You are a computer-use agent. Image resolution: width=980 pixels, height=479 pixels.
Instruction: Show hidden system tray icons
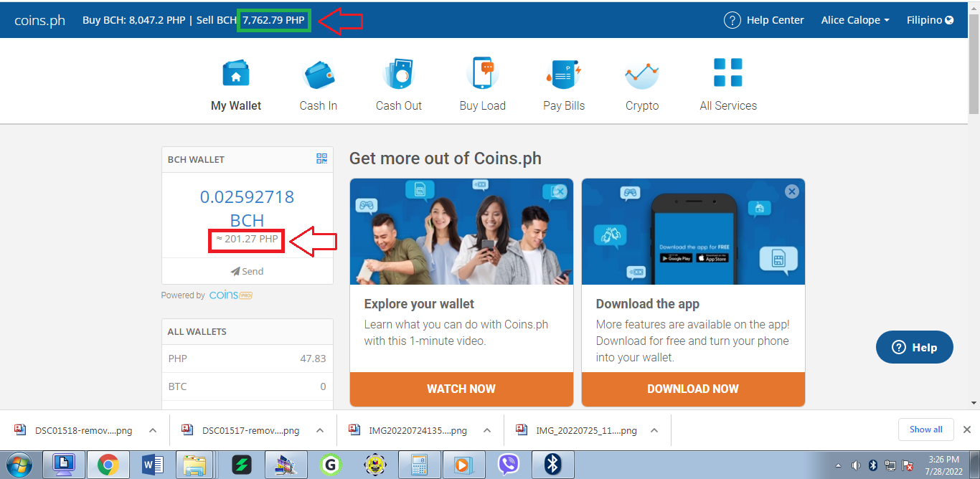(x=839, y=465)
